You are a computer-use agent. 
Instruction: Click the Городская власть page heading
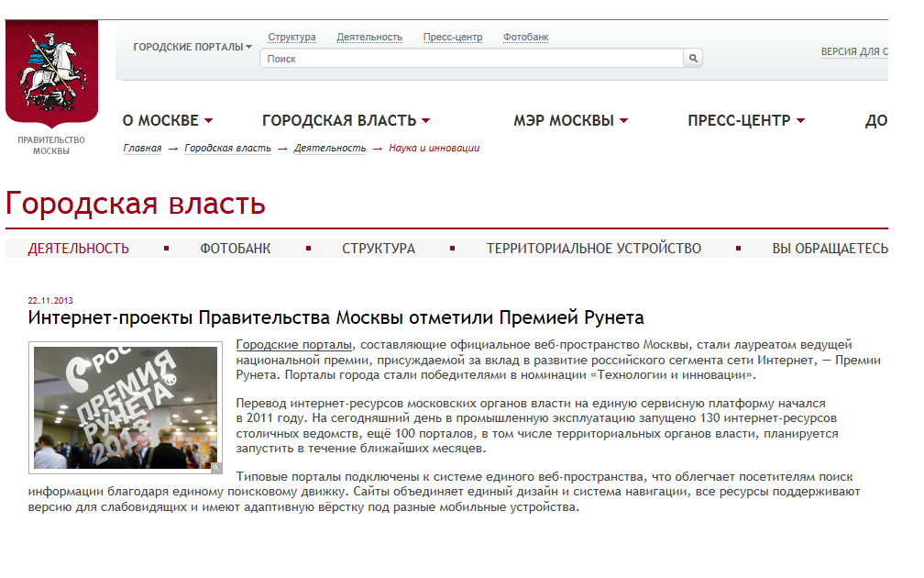(x=136, y=204)
